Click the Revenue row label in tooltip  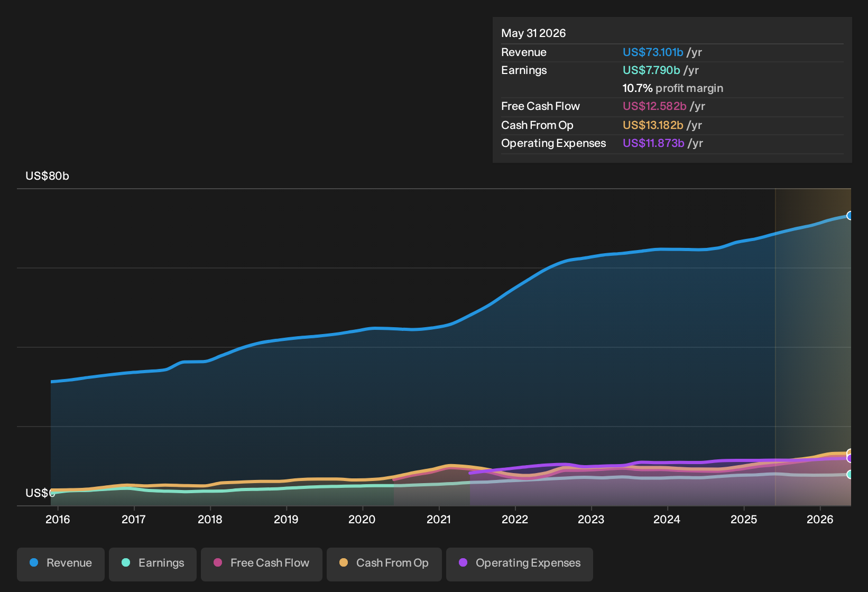pyautogui.click(x=524, y=52)
